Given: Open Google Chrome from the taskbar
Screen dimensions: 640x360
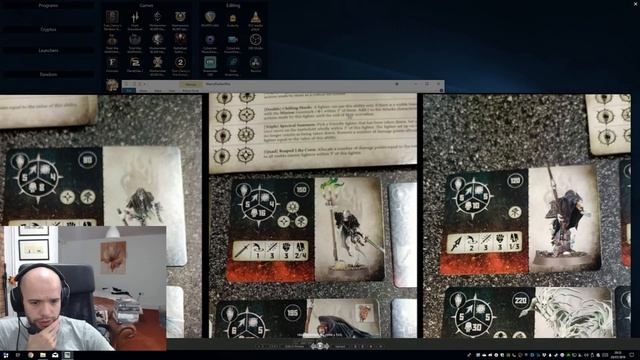Looking at the screenshot, I should (31, 355).
